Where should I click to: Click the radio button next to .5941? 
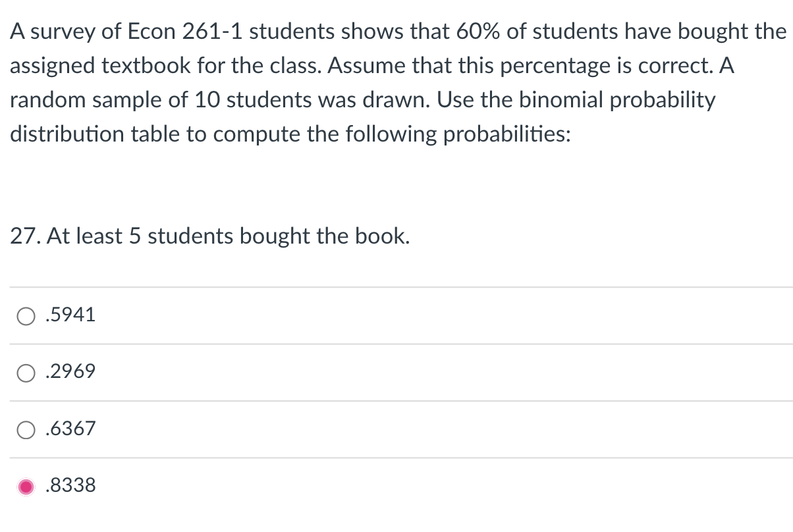click(25, 316)
